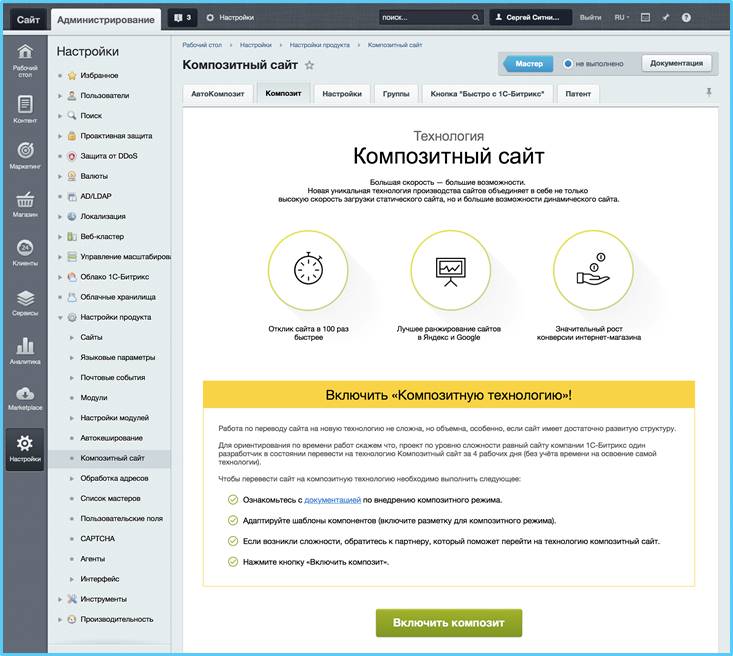733x656 pixels.
Task: Switch to the Группы tab
Action: (x=396, y=94)
